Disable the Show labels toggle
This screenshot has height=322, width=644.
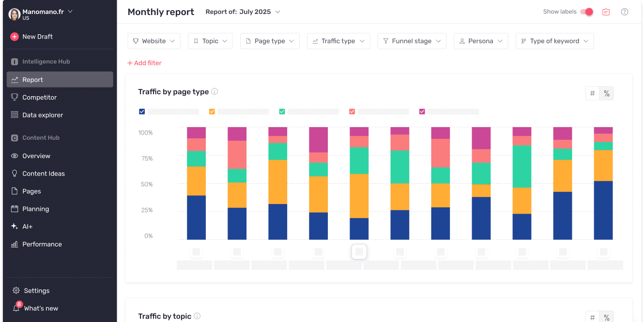tap(586, 11)
